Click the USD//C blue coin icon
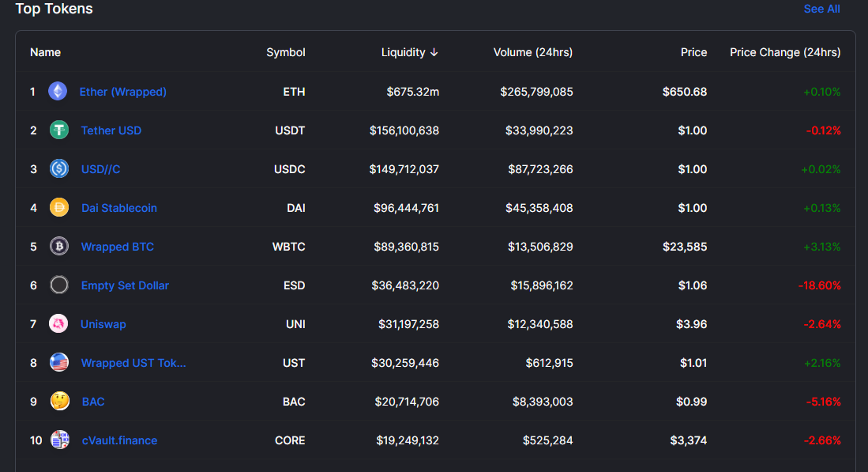Image resolution: width=868 pixels, height=472 pixels. click(59, 168)
